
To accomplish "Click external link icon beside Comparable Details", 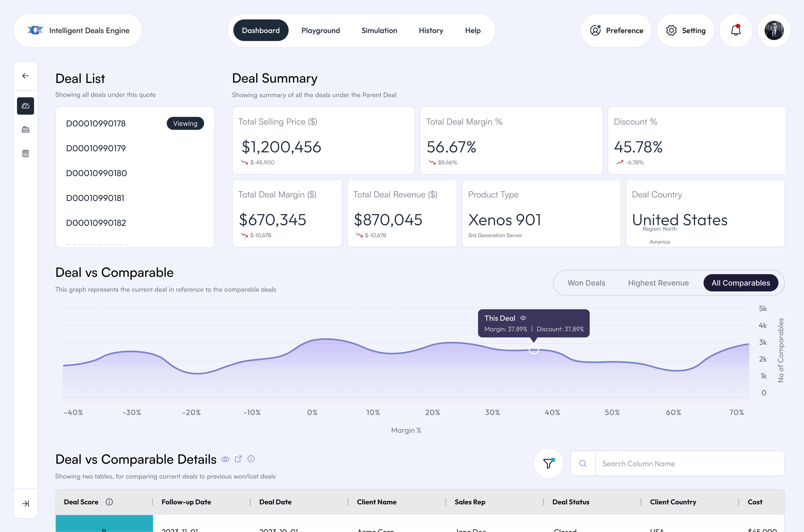I will 238,459.
